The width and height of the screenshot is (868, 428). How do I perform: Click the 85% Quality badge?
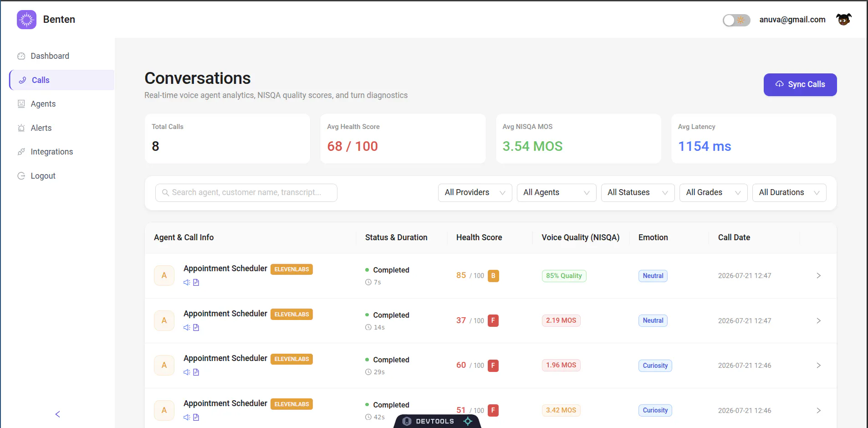point(564,276)
